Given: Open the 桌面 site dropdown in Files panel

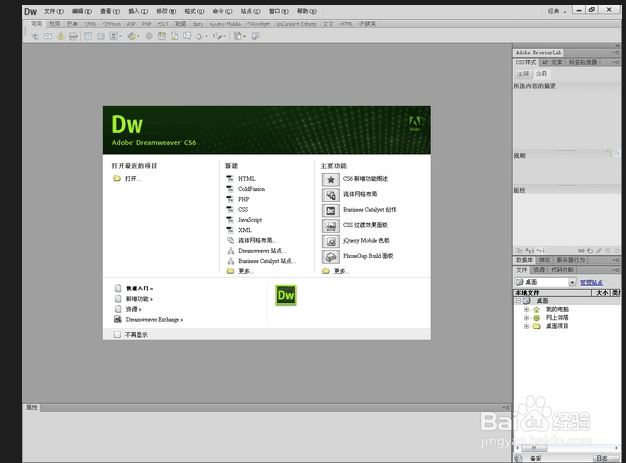Looking at the screenshot, I should (573, 282).
